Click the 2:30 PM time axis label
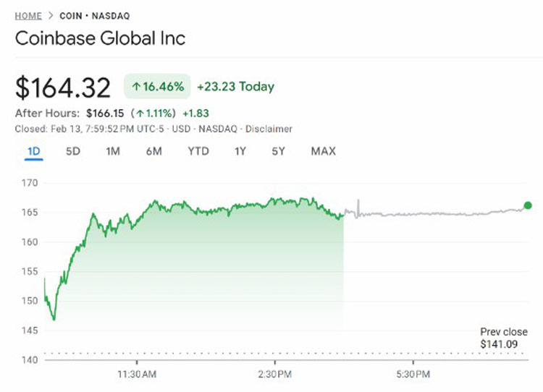 coord(275,374)
